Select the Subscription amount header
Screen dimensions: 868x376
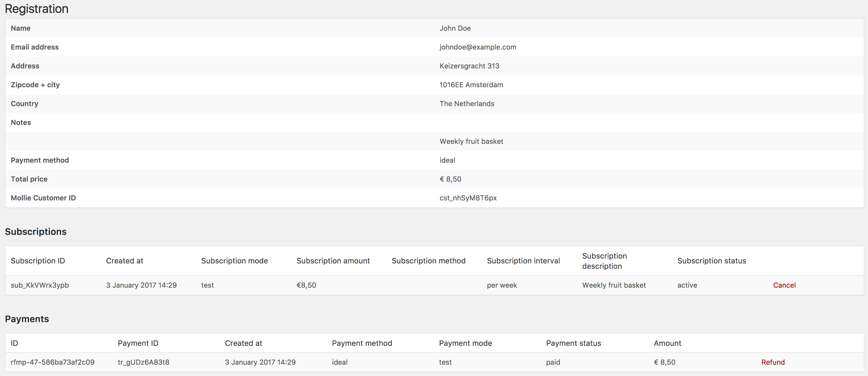(x=333, y=260)
